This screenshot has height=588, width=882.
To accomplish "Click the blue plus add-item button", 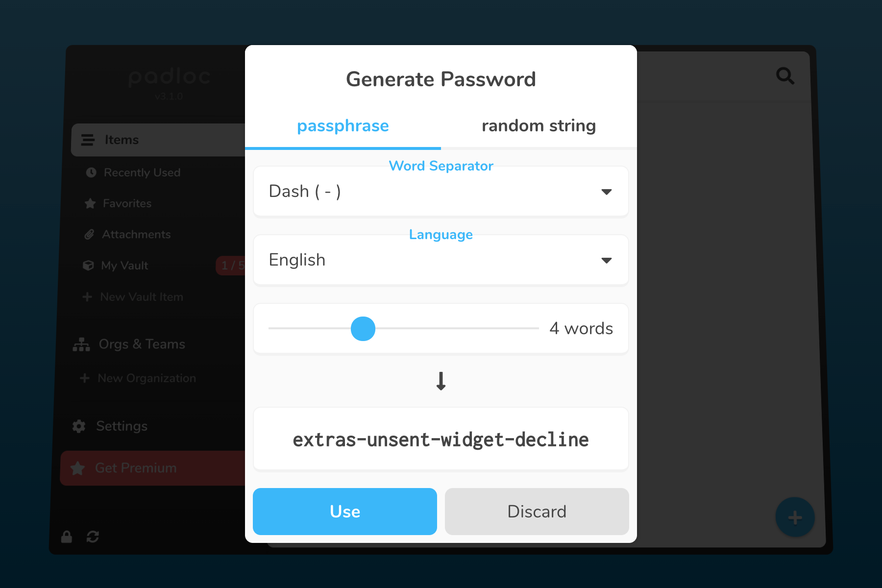I will 795,517.
